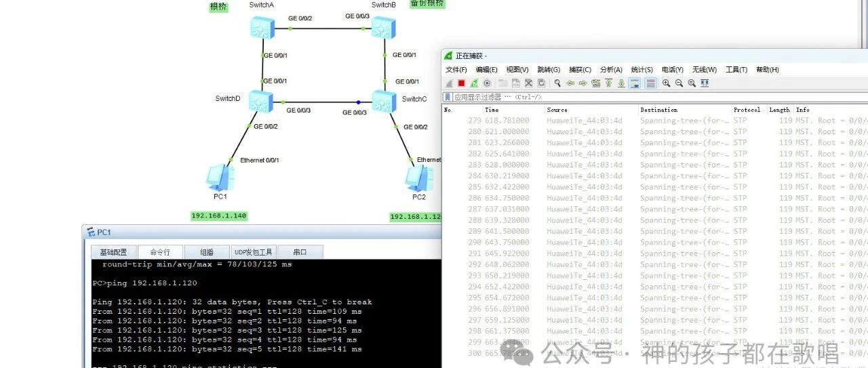The height and width of the screenshot is (368, 868).
Task: Click the 192.168.1.140 label under PC1
Action: [x=219, y=216]
